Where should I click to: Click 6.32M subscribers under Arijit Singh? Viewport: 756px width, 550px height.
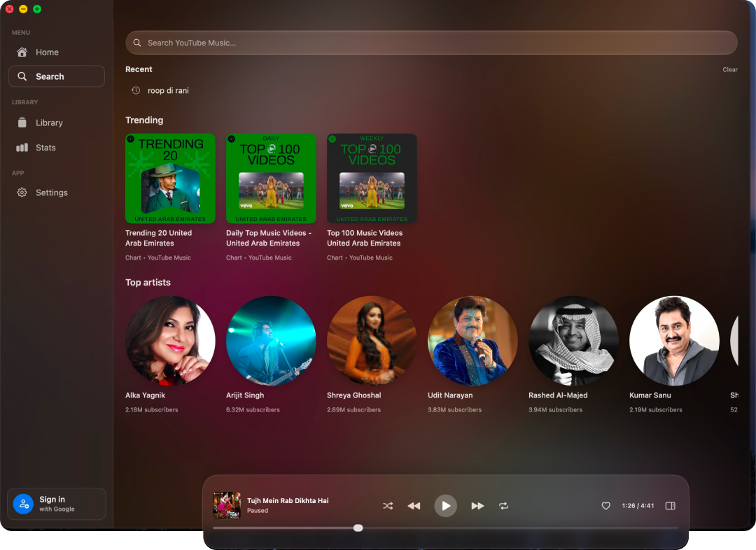(x=253, y=410)
